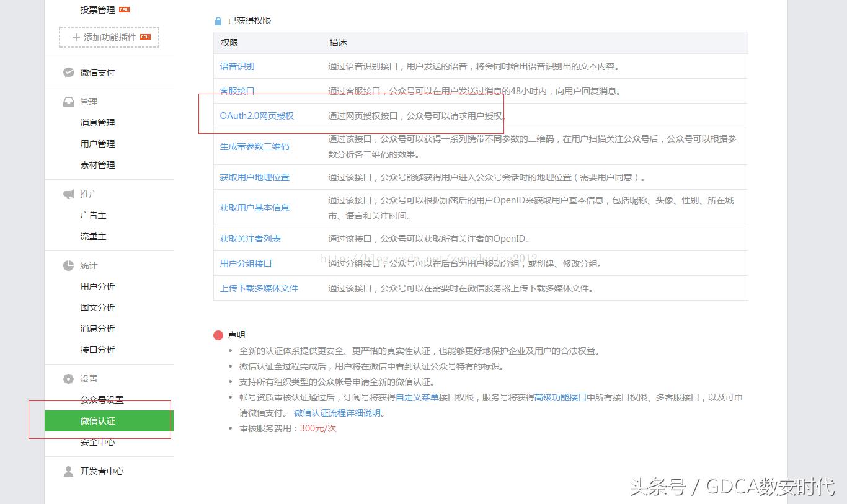Click the cloud icon beside 管理

pyautogui.click(x=69, y=102)
